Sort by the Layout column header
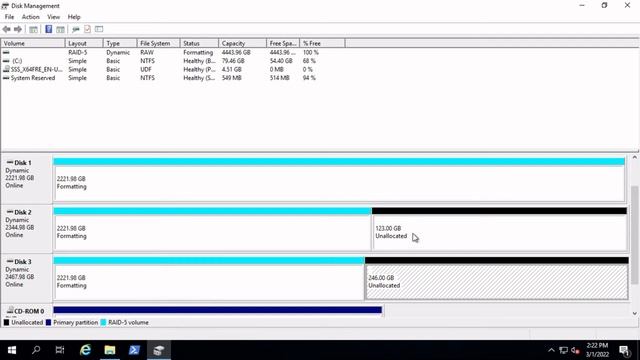 click(x=84, y=43)
